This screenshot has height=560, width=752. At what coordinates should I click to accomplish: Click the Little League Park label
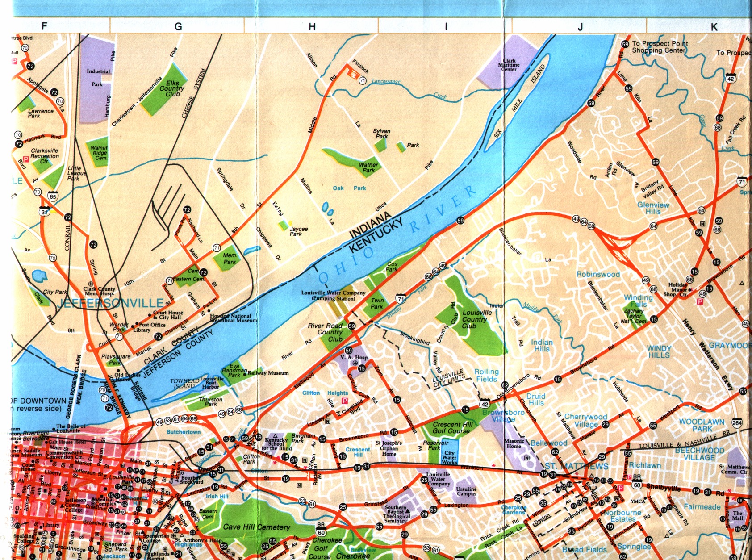coord(76,173)
